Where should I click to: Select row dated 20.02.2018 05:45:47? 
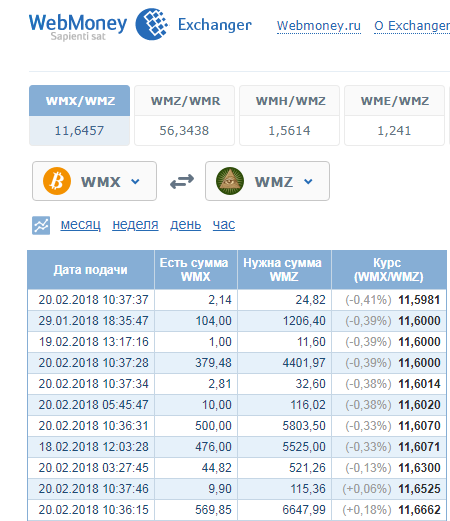(237, 405)
